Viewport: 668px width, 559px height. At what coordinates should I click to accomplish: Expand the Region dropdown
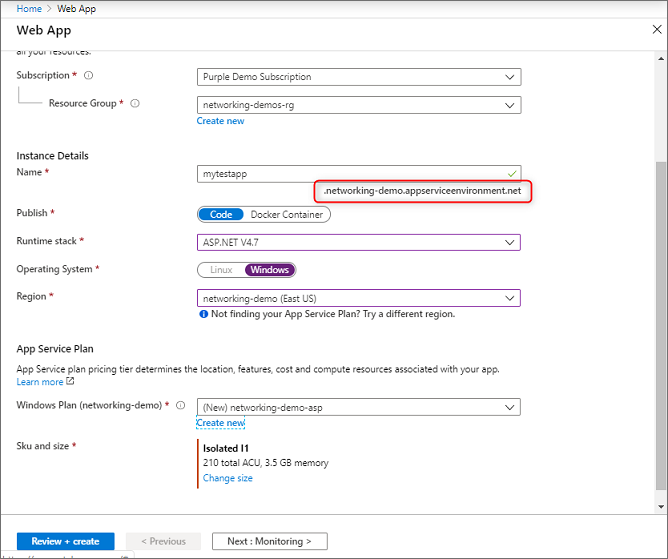pos(359,298)
